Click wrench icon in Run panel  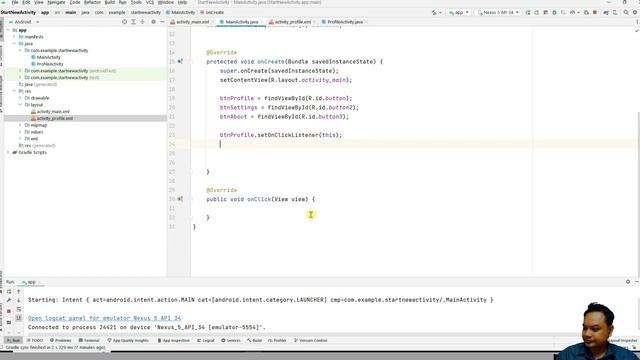(x=9, y=300)
